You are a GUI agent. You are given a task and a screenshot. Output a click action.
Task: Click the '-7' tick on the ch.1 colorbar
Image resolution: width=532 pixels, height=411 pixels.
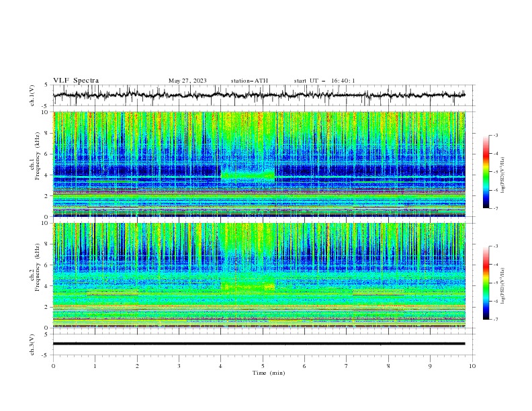tap(496, 208)
